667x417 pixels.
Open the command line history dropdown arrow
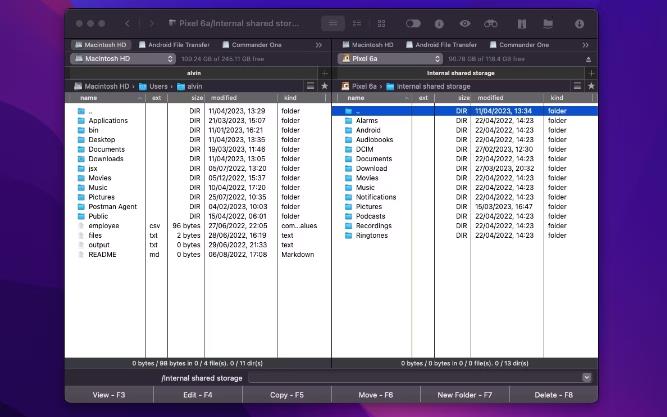[587, 377]
